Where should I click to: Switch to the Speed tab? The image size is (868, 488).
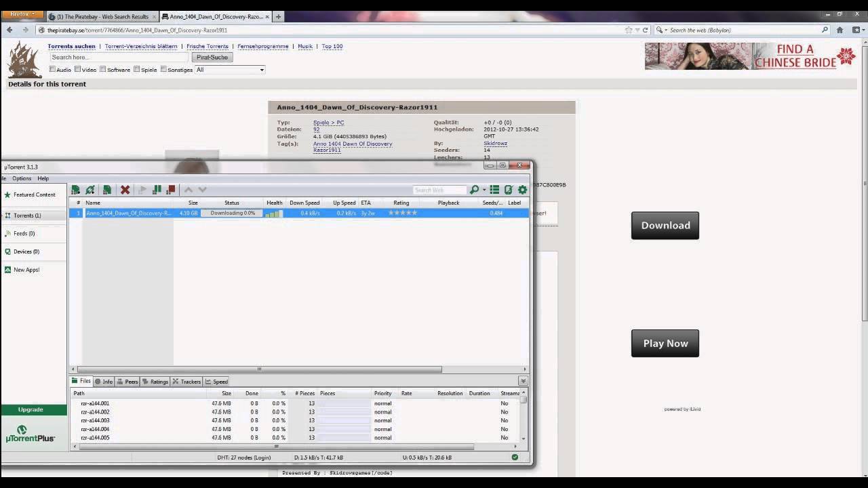click(x=217, y=382)
